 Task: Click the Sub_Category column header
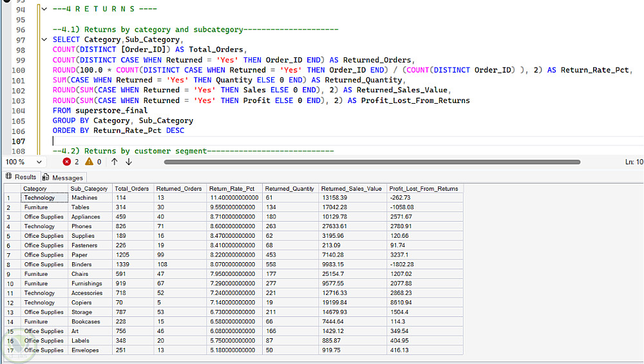click(90, 189)
